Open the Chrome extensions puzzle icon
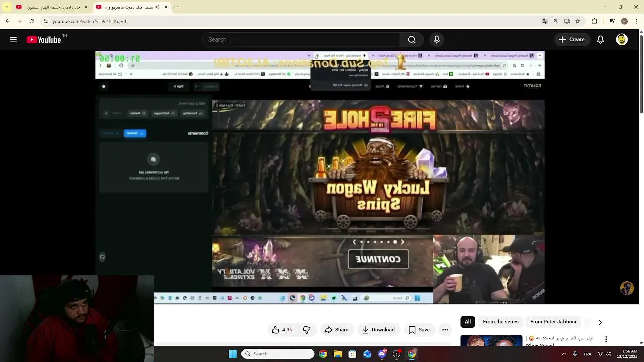644x362 pixels. click(595, 21)
